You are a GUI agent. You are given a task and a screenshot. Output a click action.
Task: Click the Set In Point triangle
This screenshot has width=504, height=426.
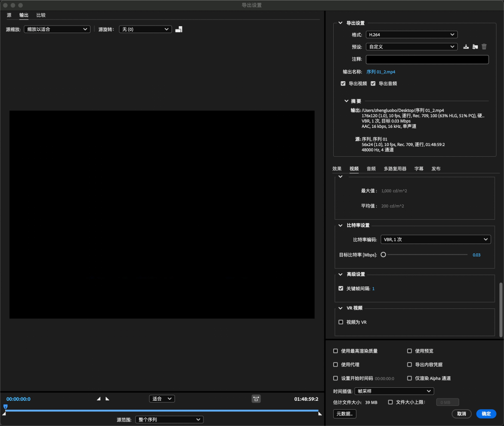tap(99, 399)
